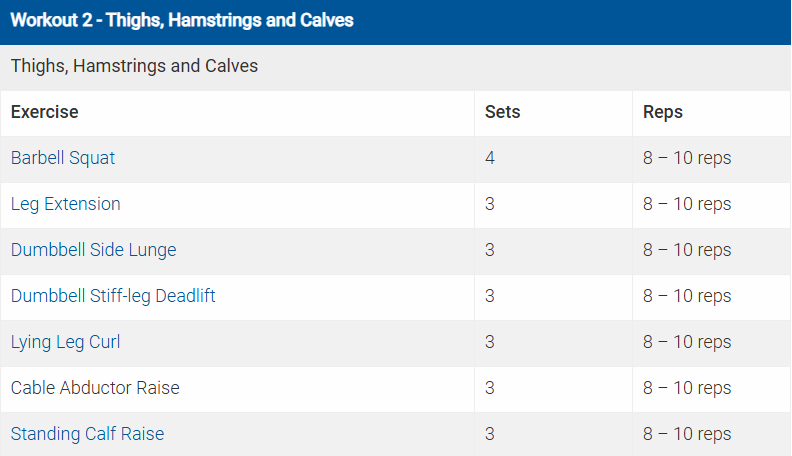792x456 pixels.
Task: Click the Standing Calf Raise reps cell
Action: tap(687, 434)
